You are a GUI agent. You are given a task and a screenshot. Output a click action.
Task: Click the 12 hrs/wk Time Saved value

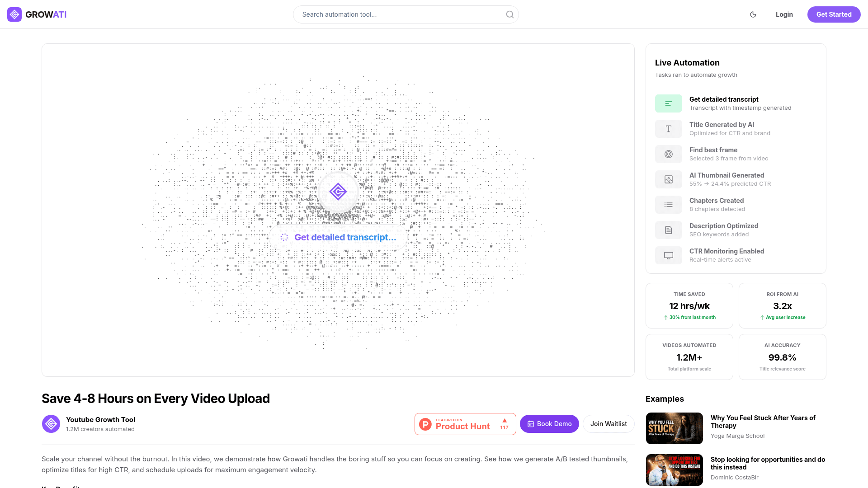[x=689, y=306]
